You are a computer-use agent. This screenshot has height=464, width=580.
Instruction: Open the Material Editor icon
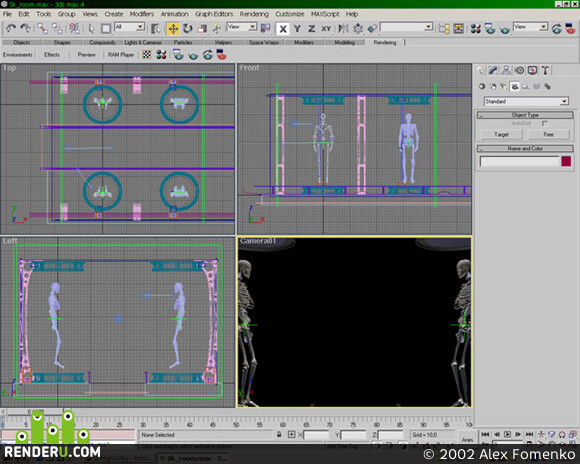[x=476, y=28]
